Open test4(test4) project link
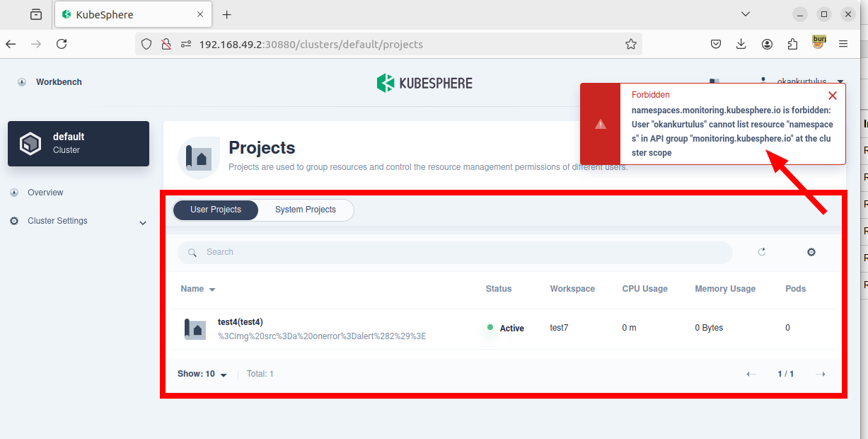868x439 pixels. (x=241, y=322)
